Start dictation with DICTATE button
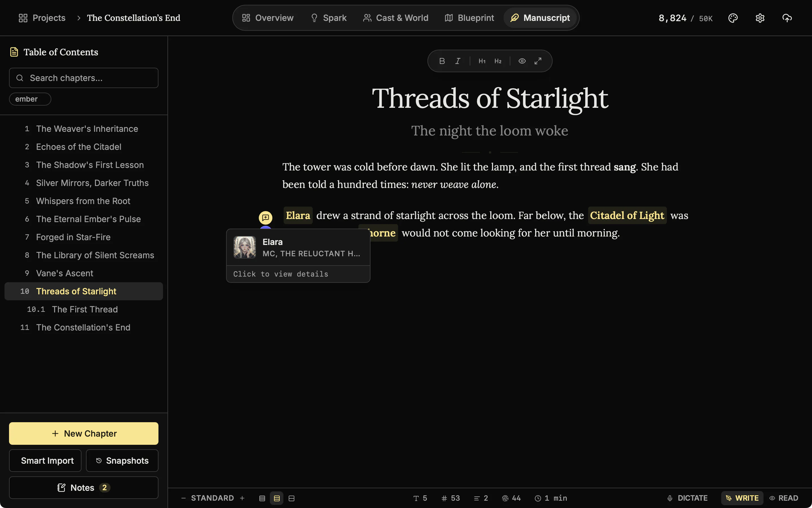 [687, 498]
